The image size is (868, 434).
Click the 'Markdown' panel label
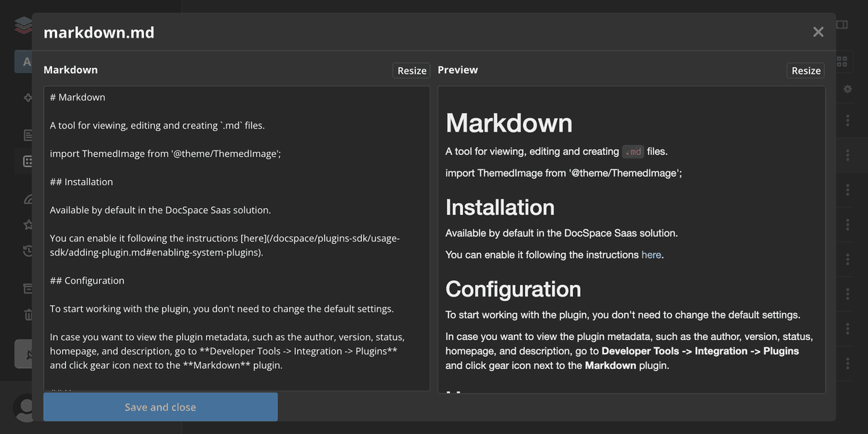tap(70, 69)
